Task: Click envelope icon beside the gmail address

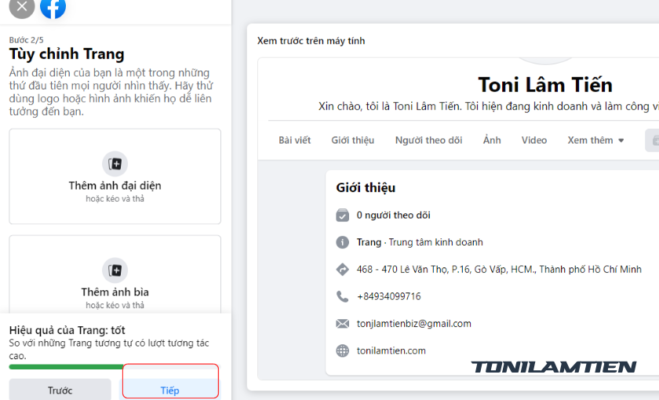Action: 343,324
